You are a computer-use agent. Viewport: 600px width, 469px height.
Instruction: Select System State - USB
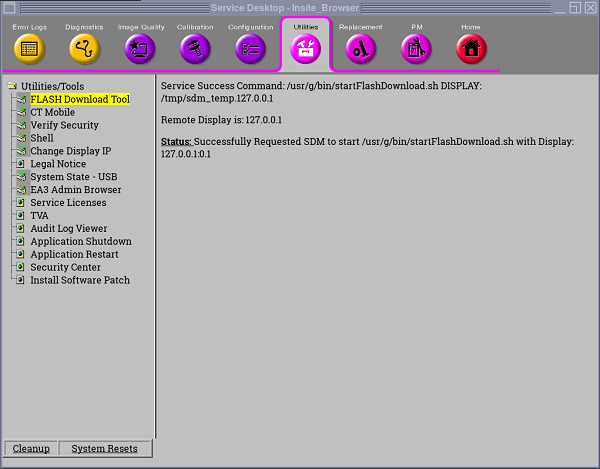(73, 177)
